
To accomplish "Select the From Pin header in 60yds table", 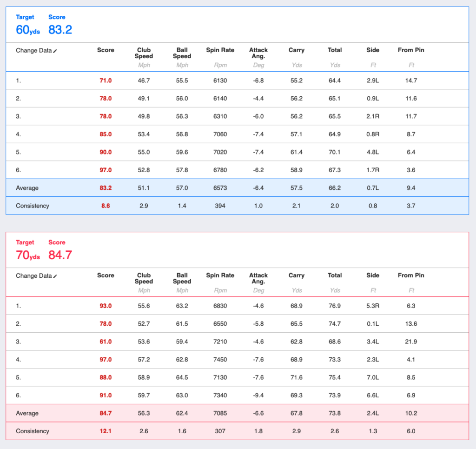I will coord(411,50).
